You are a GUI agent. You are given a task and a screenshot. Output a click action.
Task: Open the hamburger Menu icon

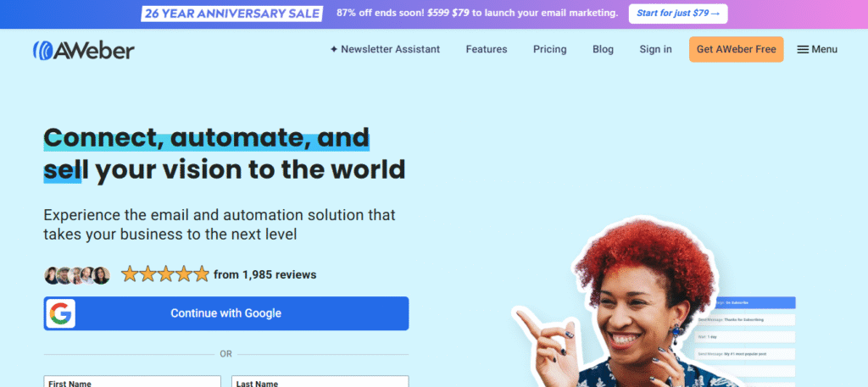coord(803,50)
